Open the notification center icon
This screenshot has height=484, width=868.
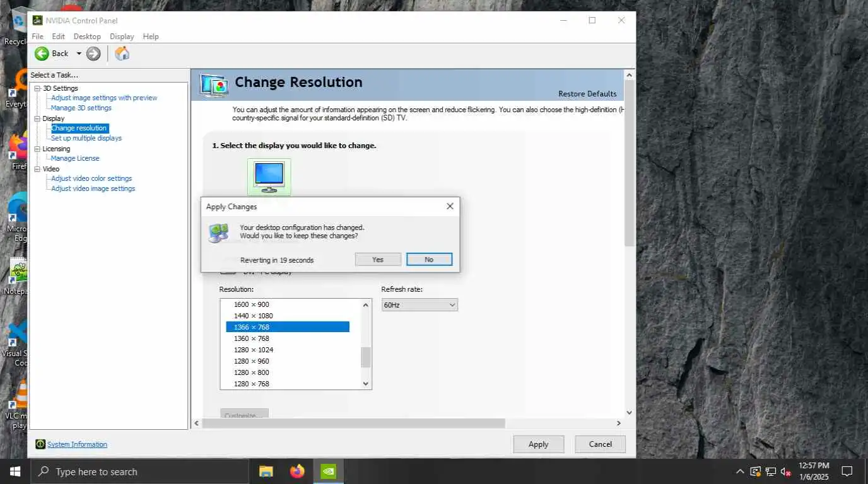pos(847,471)
